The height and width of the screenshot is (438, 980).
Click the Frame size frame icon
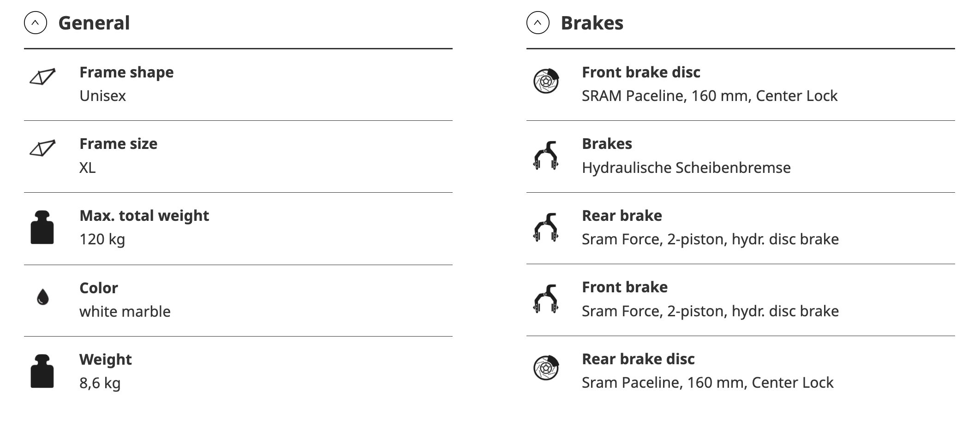pyautogui.click(x=42, y=148)
